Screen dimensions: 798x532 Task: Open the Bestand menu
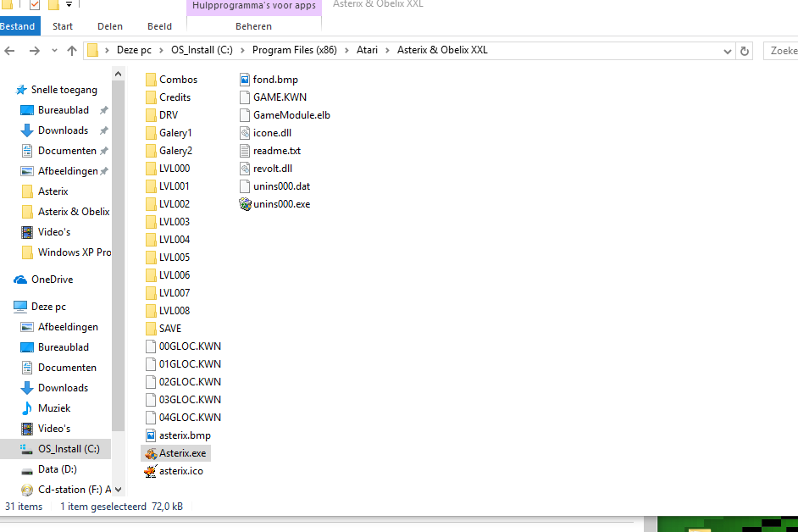tap(18, 26)
